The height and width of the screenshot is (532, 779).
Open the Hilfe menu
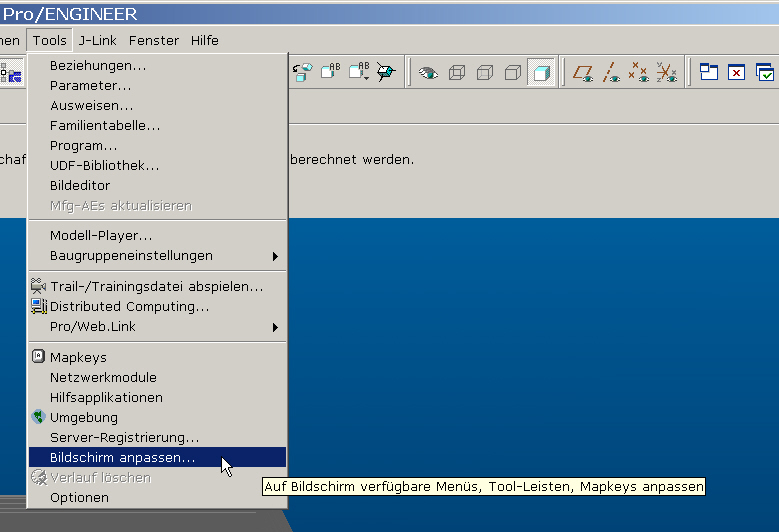tap(205, 40)
